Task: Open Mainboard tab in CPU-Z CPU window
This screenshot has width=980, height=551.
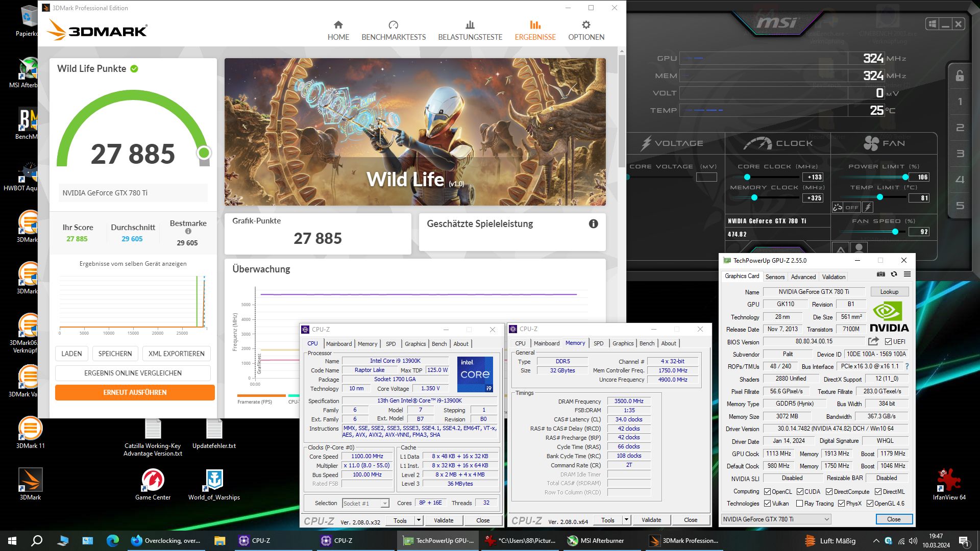Action: coord(339,344)
